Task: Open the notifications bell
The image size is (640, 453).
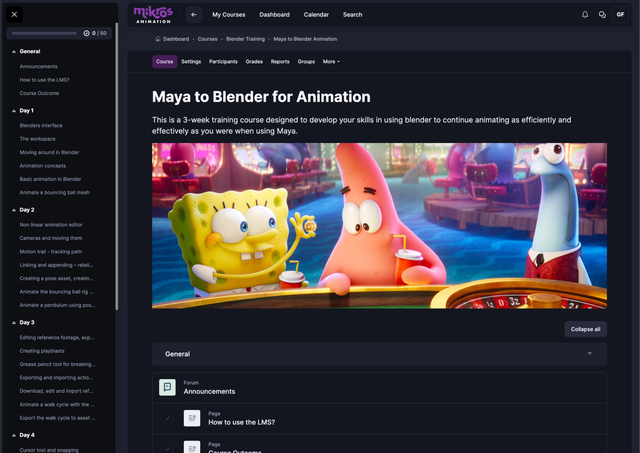Action: tap(585, 15)
